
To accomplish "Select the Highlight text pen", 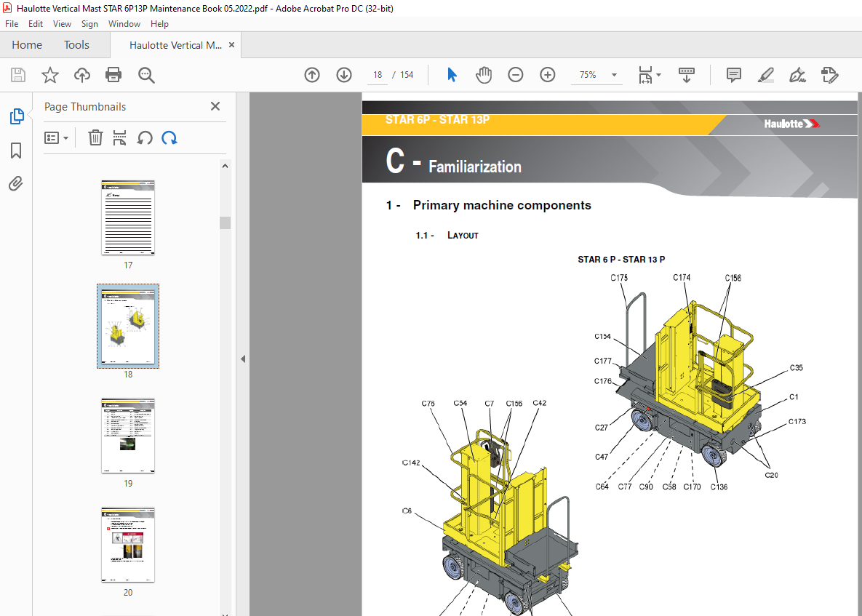I will click(766, 75).
